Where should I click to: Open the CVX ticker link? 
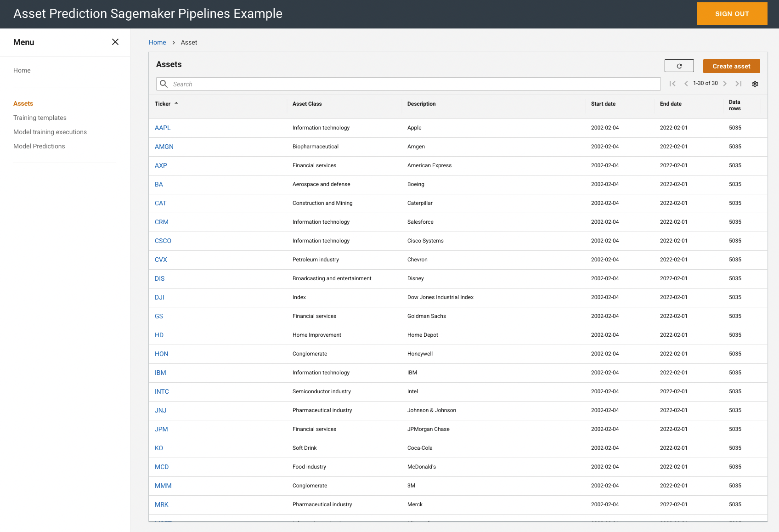(161, 260)
